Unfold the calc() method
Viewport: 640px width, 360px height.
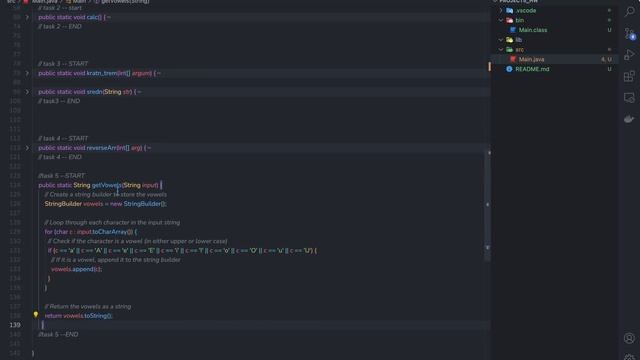point(27,17)
